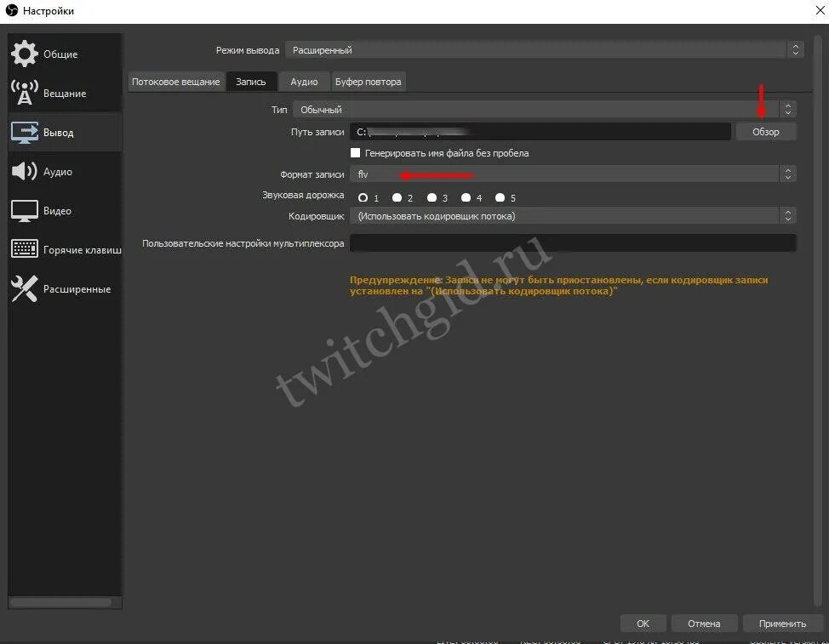The height and width of the screenshot is (644, 829).
Task: Open the Видео monitor icon
Action: [25, 211]
